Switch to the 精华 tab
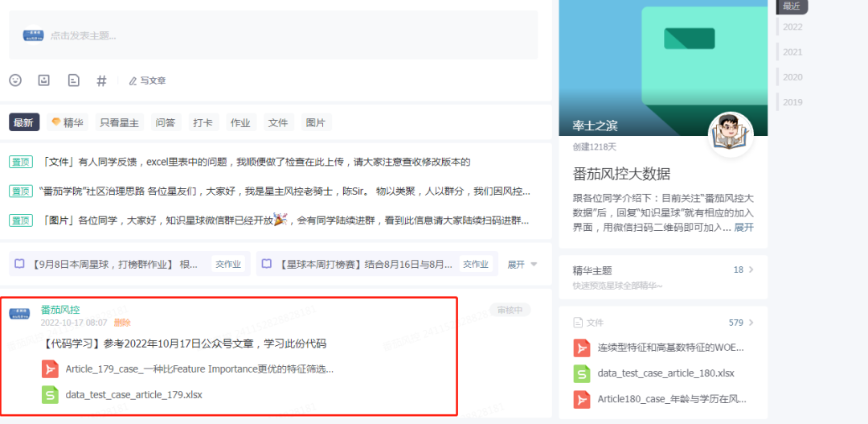The width and height of the screenshot is (868, 424). [x=68, y=122]
